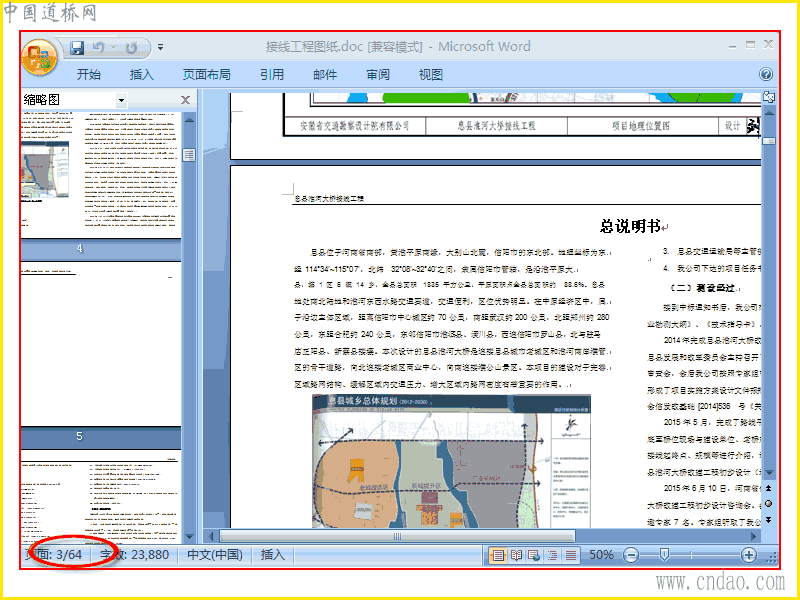Open Word Help question mark icon

click(765, 74)
